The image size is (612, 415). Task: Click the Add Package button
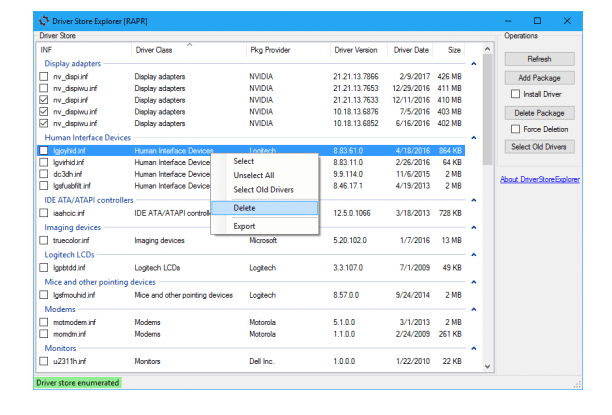click(539, 78)
